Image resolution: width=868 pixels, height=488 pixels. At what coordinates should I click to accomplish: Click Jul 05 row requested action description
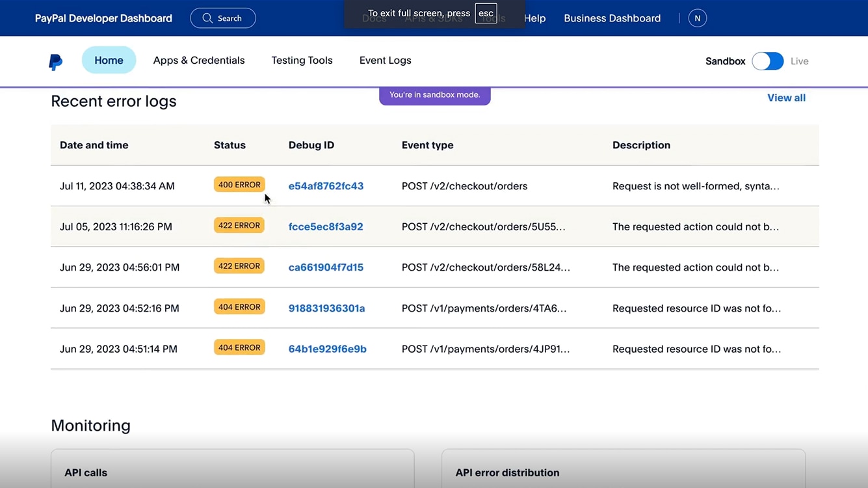696,226
